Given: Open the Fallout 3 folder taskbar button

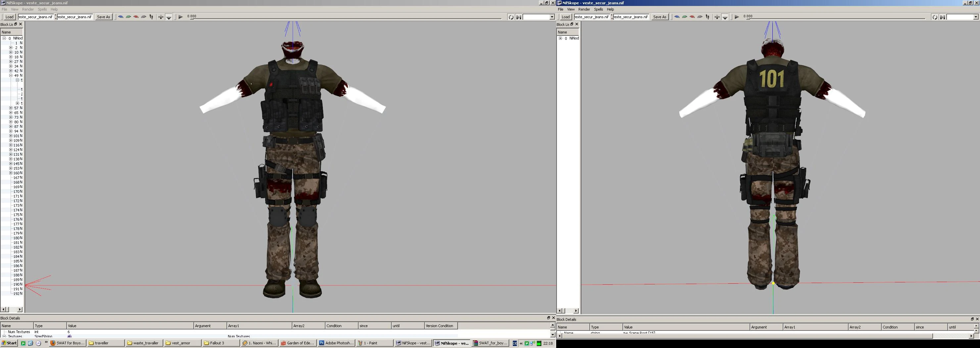Looking at the screenshot, I should pyautogui.click(x=221, y=343).
